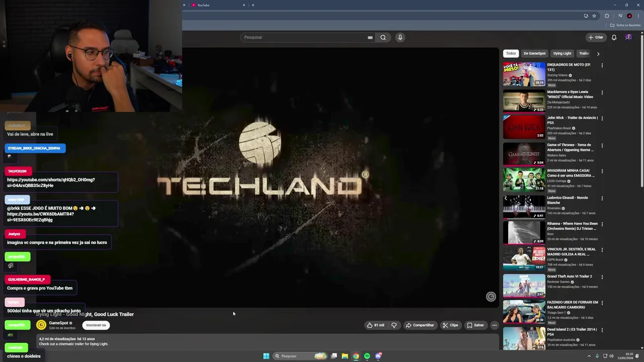Open Dead Island 2 E3 Trailer title

point(572,332)
